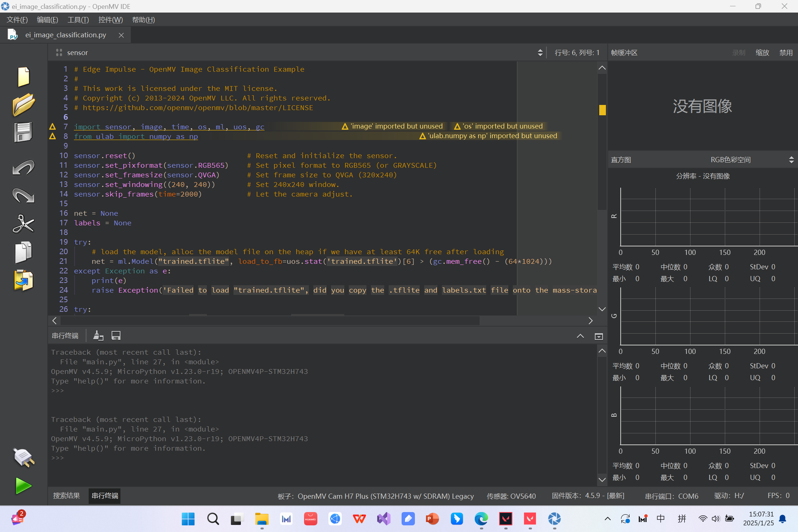The height and width of the screenshot is (532, 798).
Task: Save serial terminal output with the disk icon
Action: (116, 335)
